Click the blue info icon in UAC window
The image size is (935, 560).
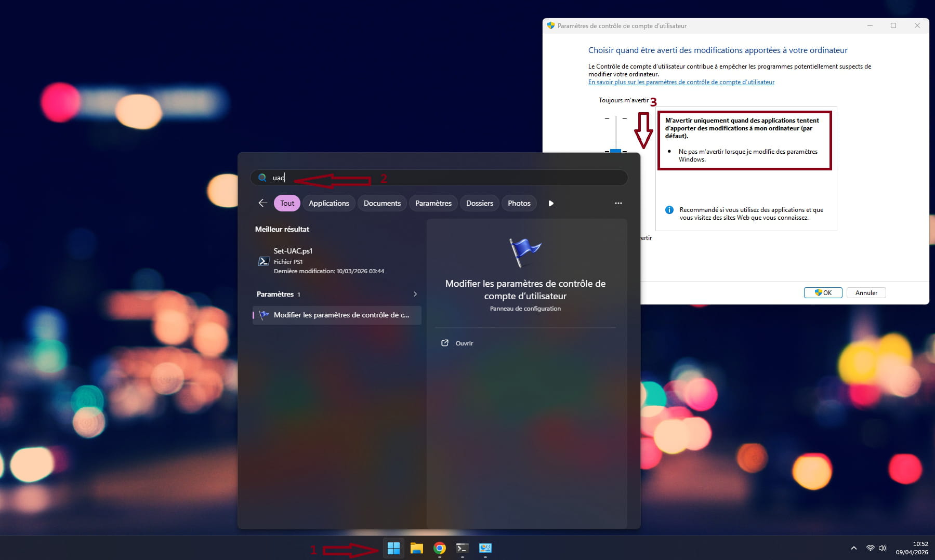tap(669, 210)
